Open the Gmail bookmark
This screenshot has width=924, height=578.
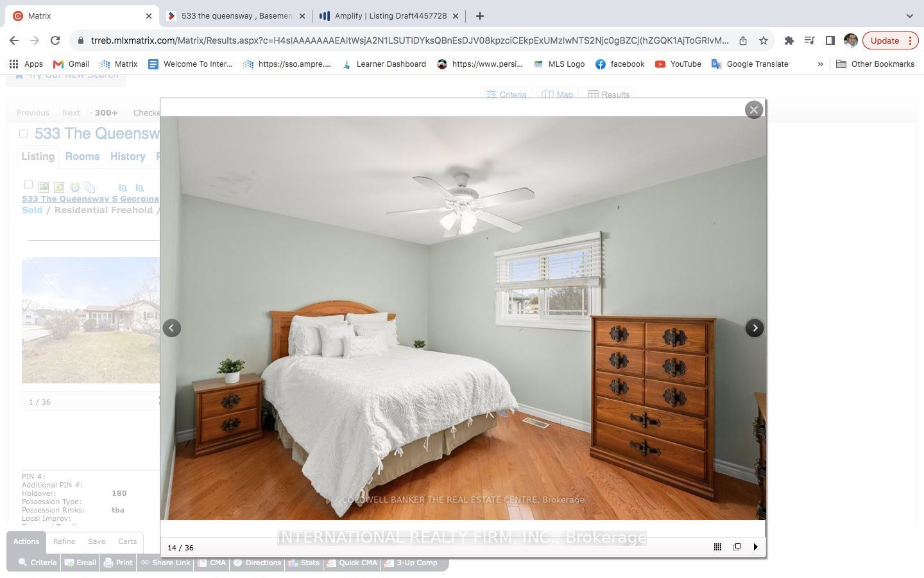[x=71, y=64]
